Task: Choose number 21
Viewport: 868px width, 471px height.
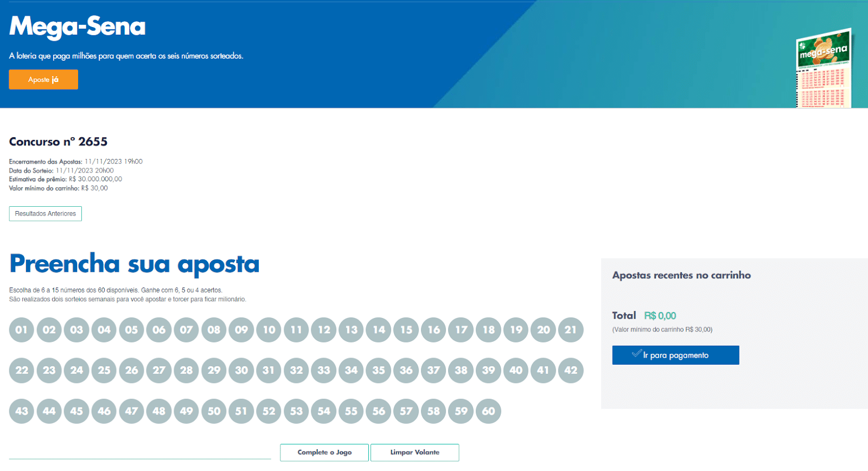Action: pos(571,330)
